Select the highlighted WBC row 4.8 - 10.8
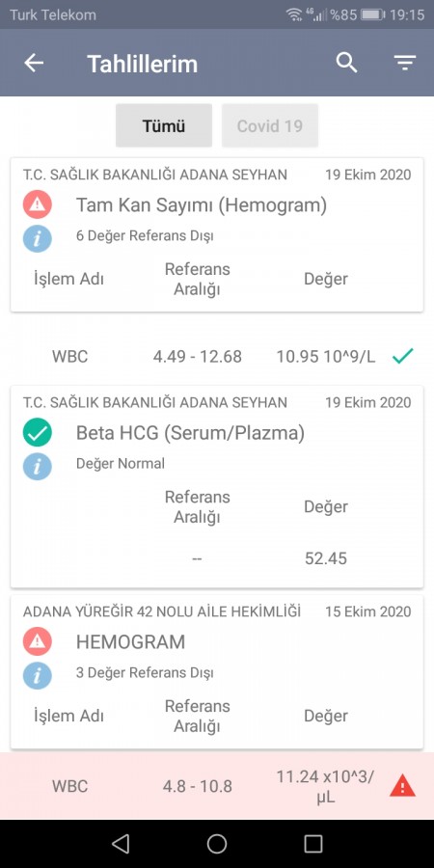Image resolution: width=434 pixels, height=868 pixels. click(x=217, y=786)
